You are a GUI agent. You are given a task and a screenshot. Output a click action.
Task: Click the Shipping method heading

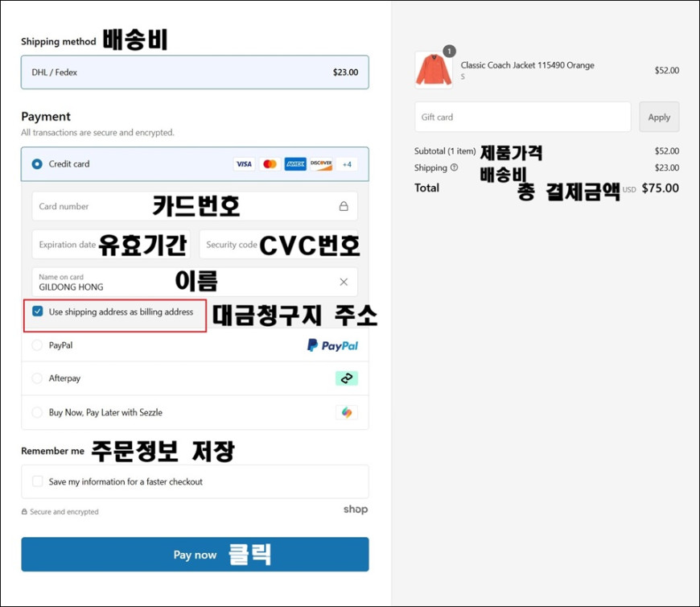click(x=59, y=42)
